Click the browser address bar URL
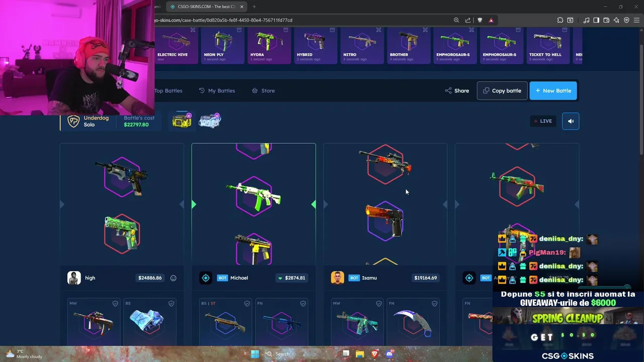This screenshot has height=362, width=644. coord(223,20)
